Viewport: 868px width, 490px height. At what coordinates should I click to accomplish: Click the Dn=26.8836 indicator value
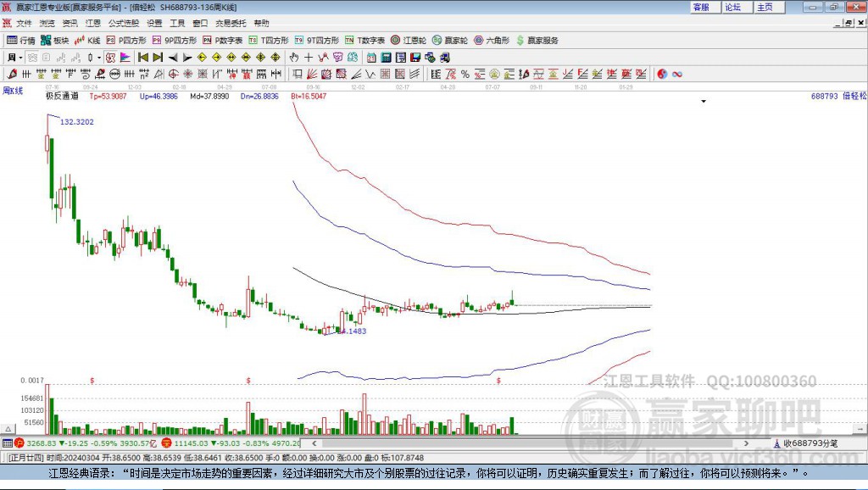(x=259, y=97)
